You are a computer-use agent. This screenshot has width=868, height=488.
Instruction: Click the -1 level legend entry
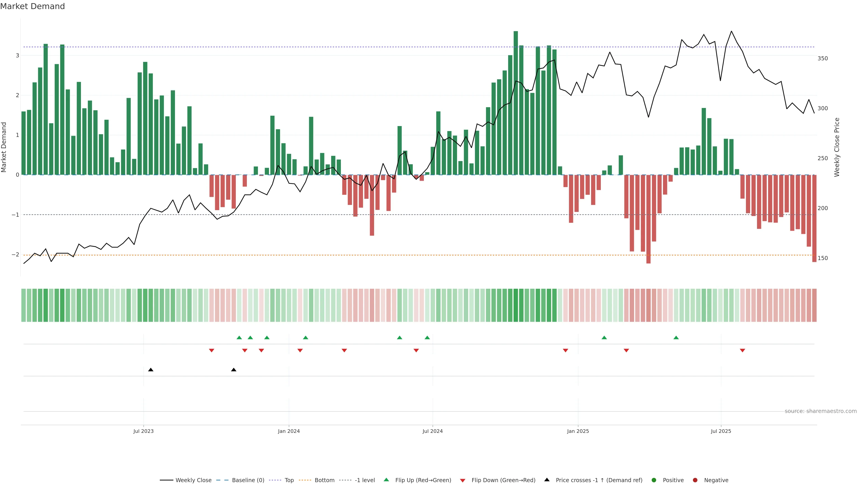(x=365, y=480)
